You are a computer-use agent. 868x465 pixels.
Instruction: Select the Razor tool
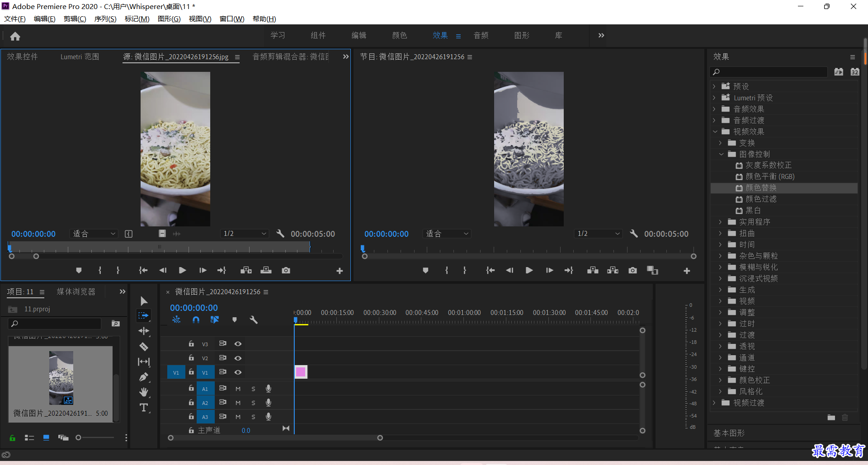tap(144, 347)
